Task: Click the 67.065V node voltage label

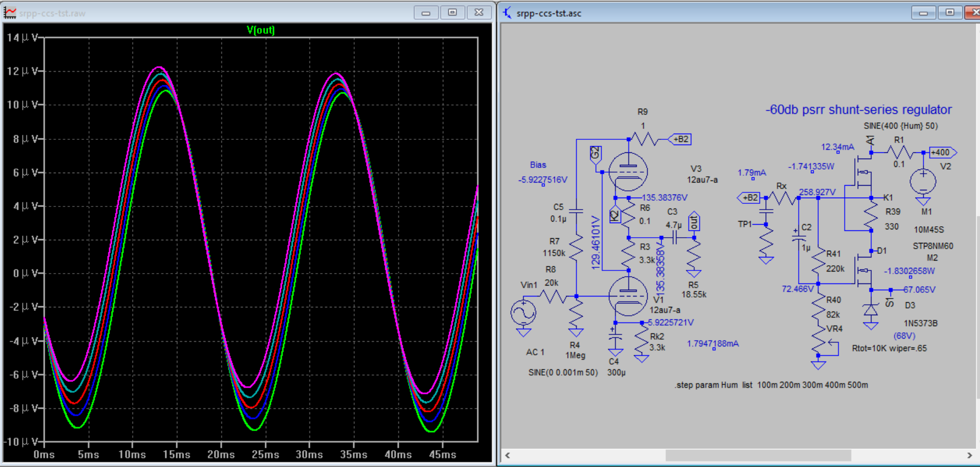Action: point(919,290)
